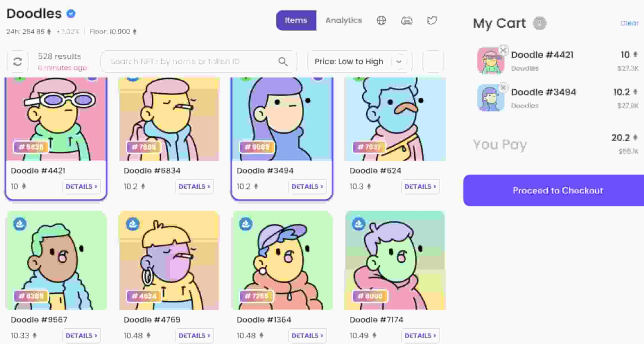Select the Doodle #624 card image

(x=395, y=119)
